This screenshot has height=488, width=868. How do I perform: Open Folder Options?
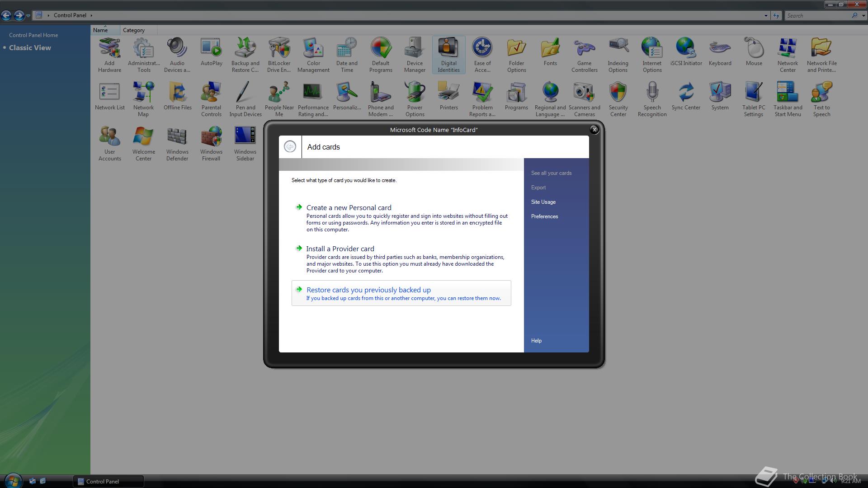coord(516,55)
